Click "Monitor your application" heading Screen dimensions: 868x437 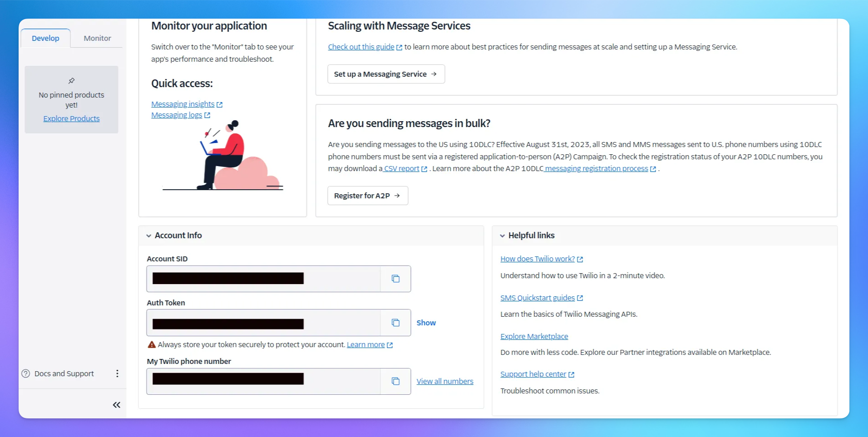tap(209, 26)
